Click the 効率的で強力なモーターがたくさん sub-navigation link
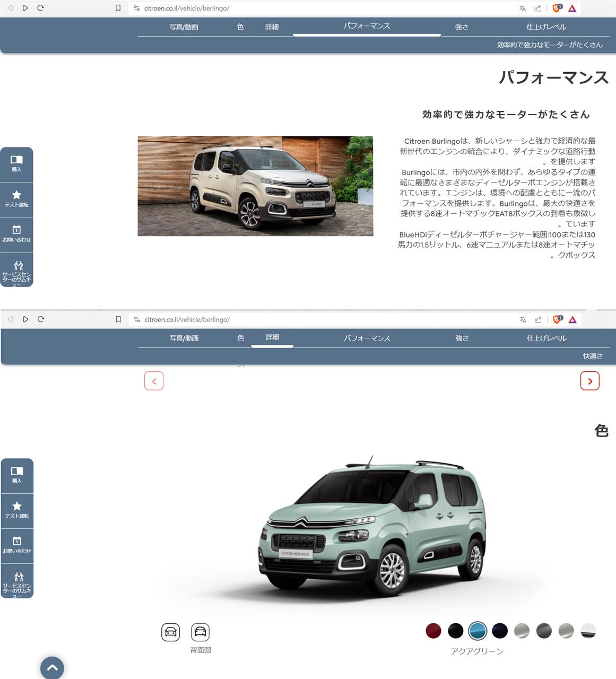The image size is (616, 679). click(550, 45)
